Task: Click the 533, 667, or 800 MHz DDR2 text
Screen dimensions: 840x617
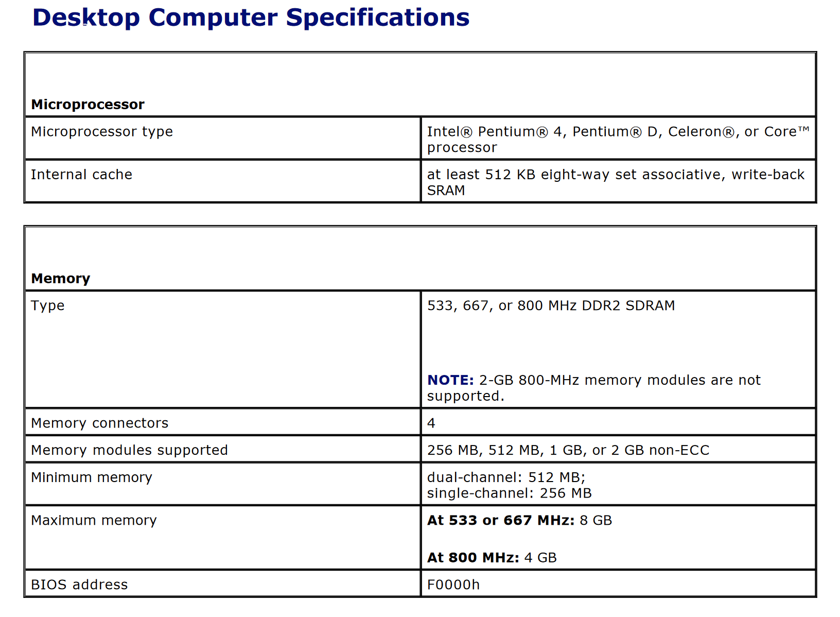Action: tap(551, 306)
